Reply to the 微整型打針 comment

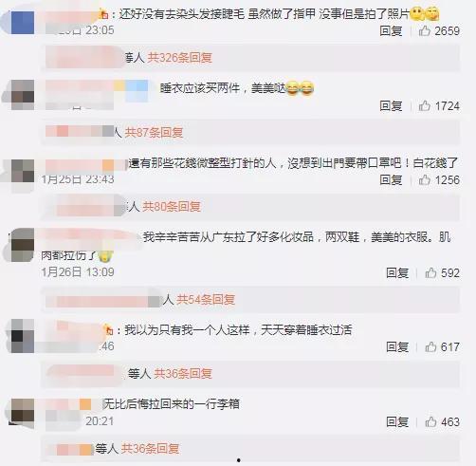click(391, 179)
